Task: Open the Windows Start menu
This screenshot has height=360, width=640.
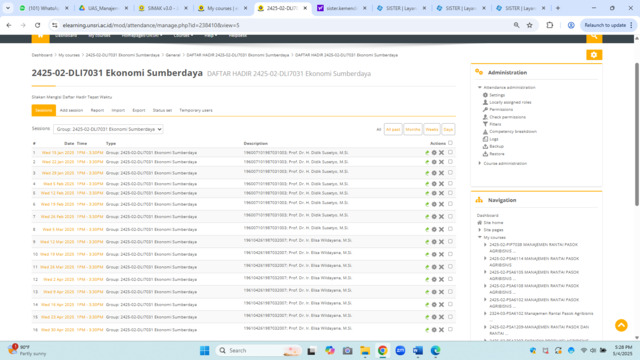Action: pyautogui.click(x=204, y=351)
